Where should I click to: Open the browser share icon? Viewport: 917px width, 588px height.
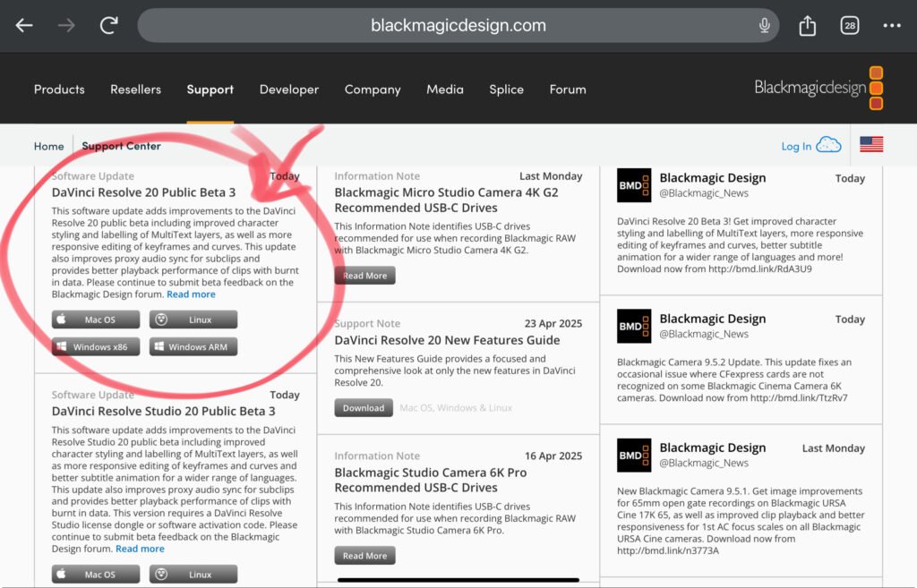tap(808, 26)
